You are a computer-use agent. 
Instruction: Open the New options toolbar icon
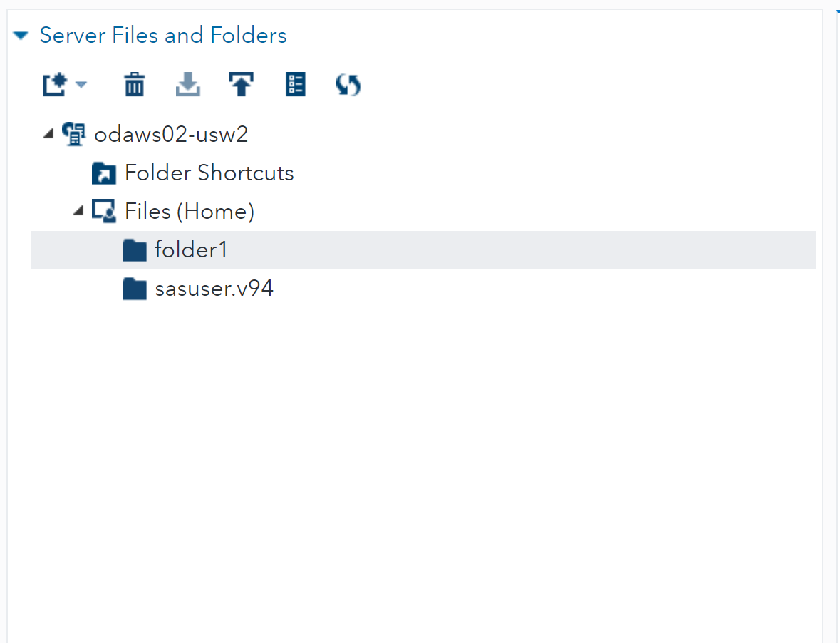click(53, 84)
